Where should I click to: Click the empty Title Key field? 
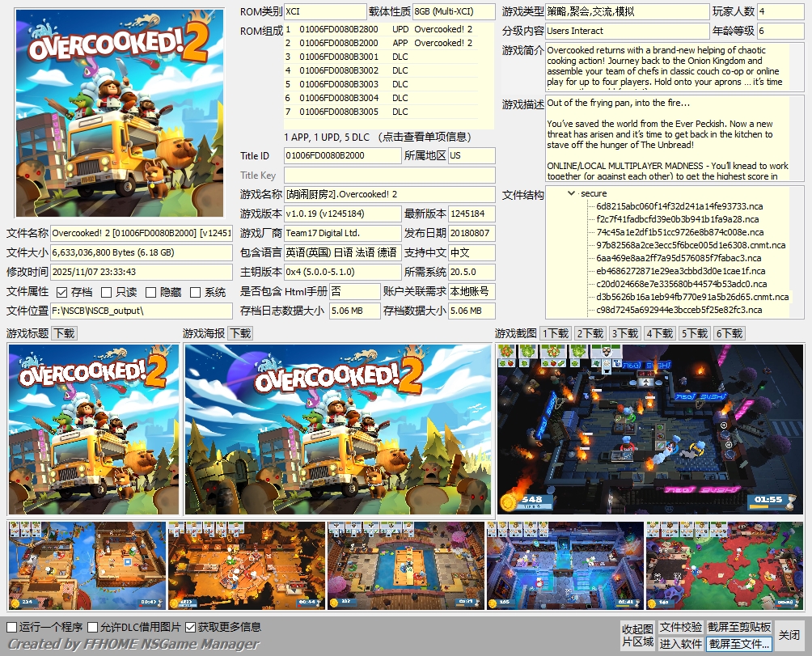click(390, 175)
